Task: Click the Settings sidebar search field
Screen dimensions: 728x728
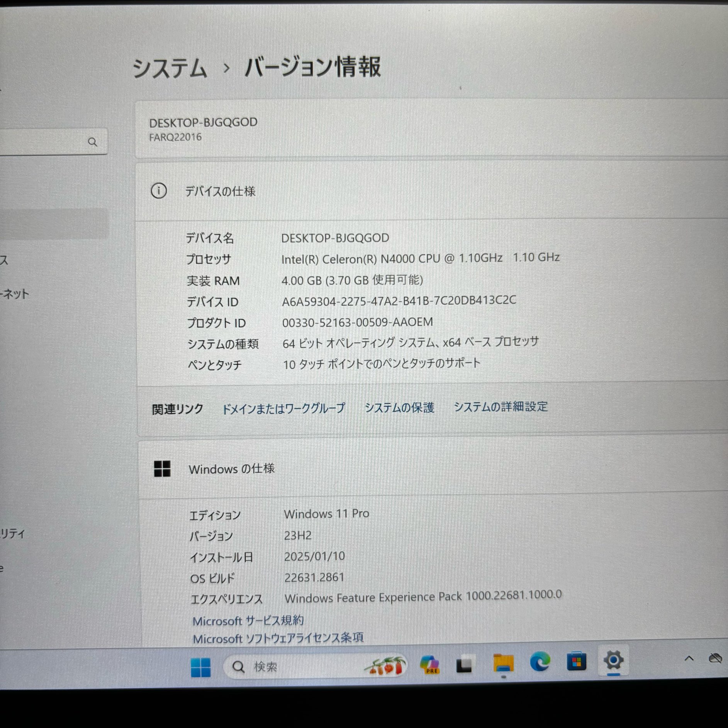Action: pos(54,141)
